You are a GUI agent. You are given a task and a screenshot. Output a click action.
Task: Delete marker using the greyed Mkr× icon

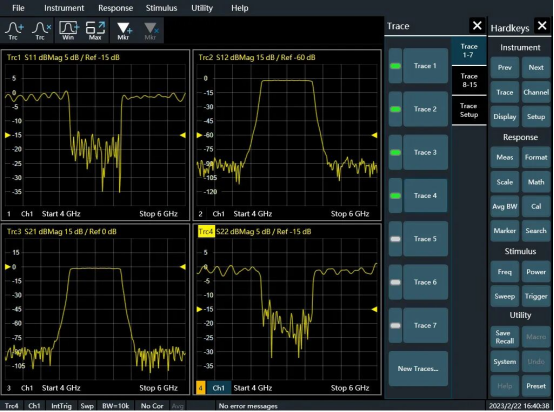(x=151, y=31)
